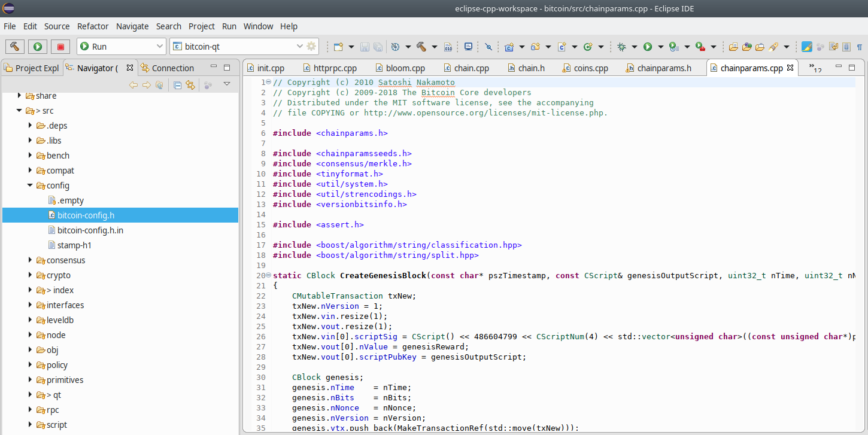The height and width of the screenshot is (435, 868).
Task: Expand the rpc folder
Action: click(x=30, y=410)
